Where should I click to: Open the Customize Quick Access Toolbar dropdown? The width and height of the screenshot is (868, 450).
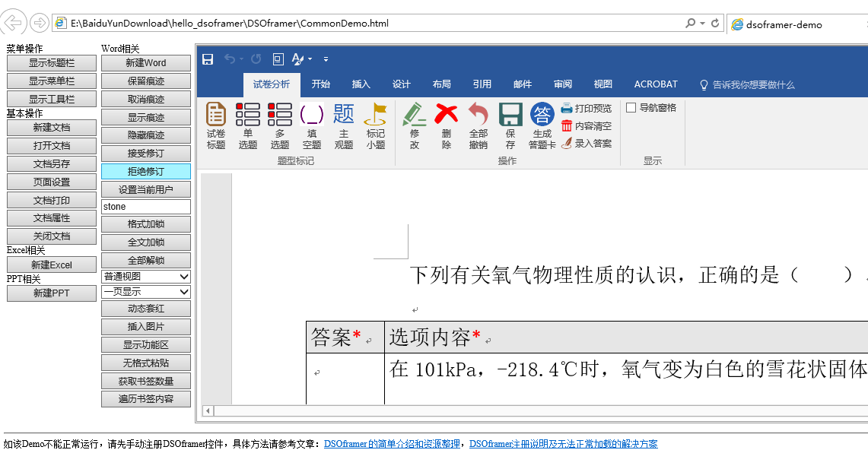(326, 59)
